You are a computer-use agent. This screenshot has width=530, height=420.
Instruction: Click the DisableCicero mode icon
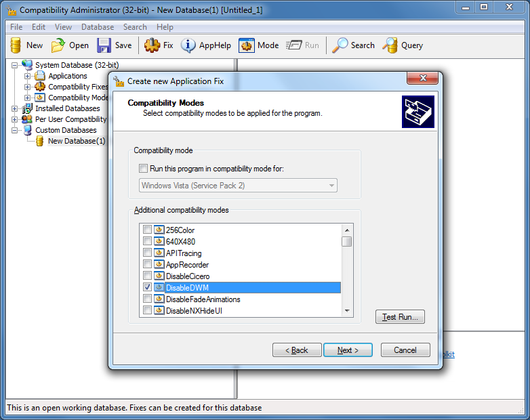click(x=159, y=276)
